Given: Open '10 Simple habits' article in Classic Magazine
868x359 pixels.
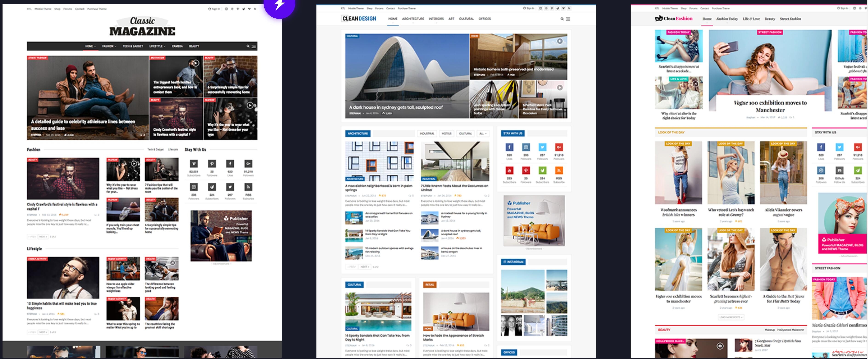Looking at the screenshot, I should (x=62, y=306).
